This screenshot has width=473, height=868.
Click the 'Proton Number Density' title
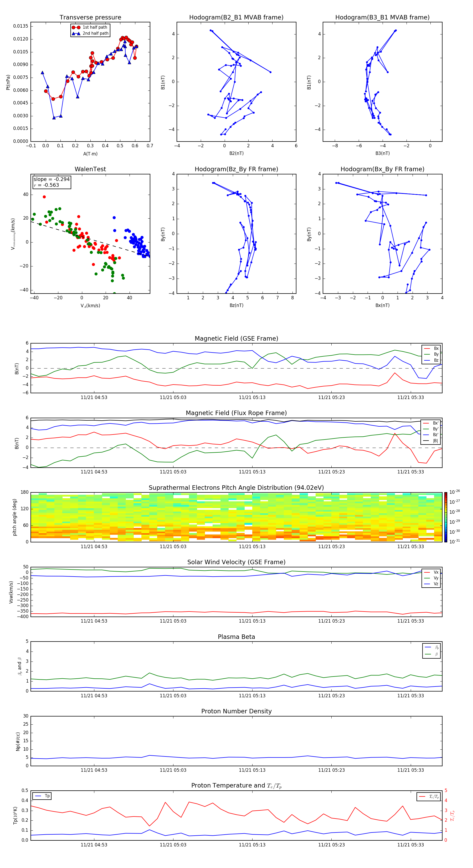(x=236, y=712)
